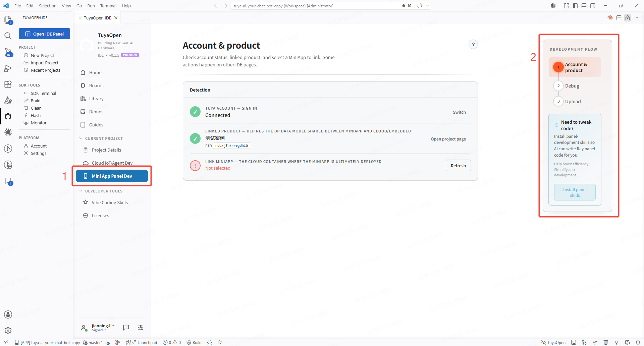
Task: Open Copilot status icon in status bar
Action: coord(627,342)
